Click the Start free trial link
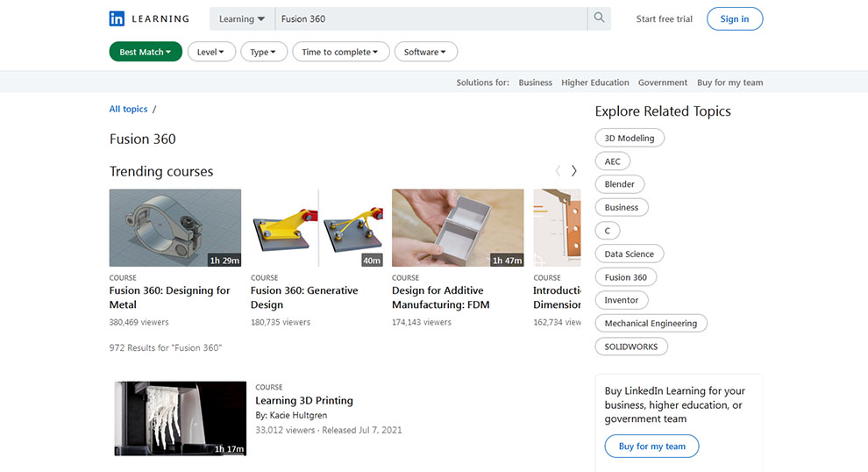 pyautogui.click(x=664, y=18)
